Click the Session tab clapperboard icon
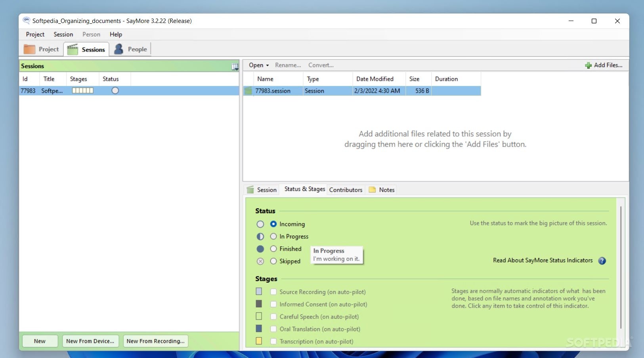The width and height of the screenshot is (644, 358). pyautogui.click(x=250, y=190)
